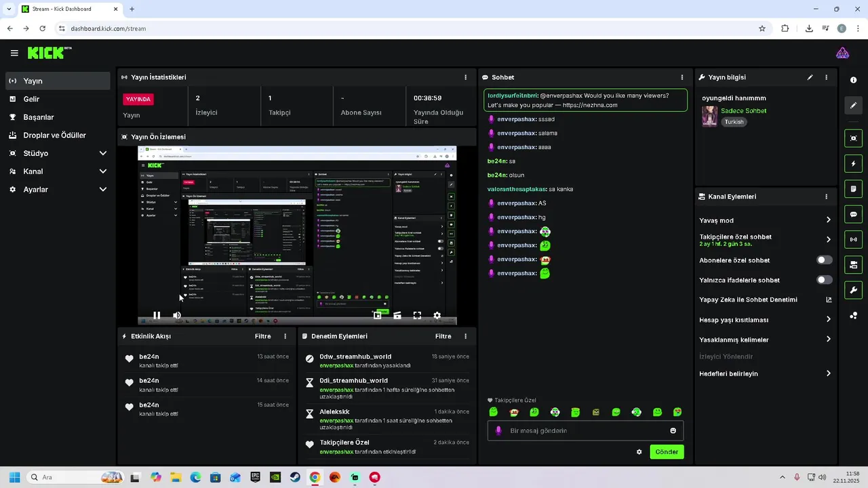This screenshot has height=488, width=868.
Task: Open Filtre in Denetim Eylemleri panel
Action: [443, 336]
